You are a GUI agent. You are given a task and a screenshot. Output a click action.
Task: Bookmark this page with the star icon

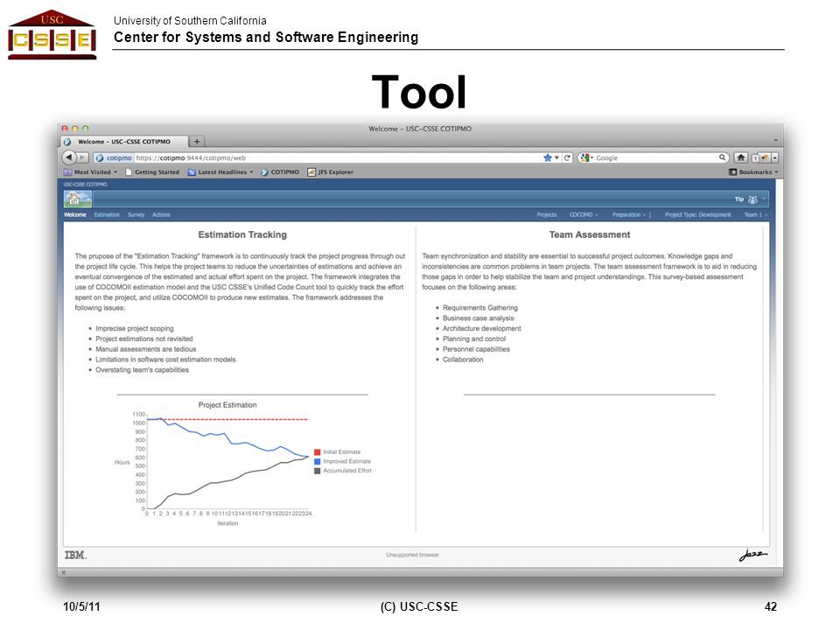547,157
